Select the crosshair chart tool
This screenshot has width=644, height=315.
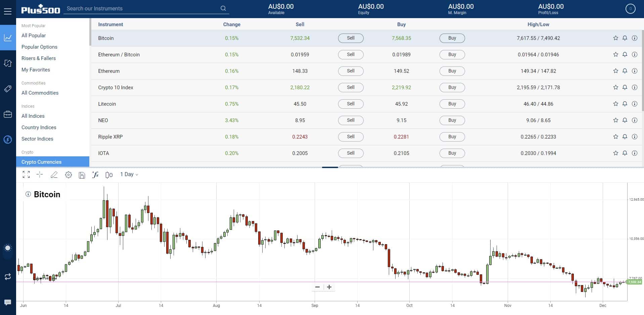[x=40, y=174]
